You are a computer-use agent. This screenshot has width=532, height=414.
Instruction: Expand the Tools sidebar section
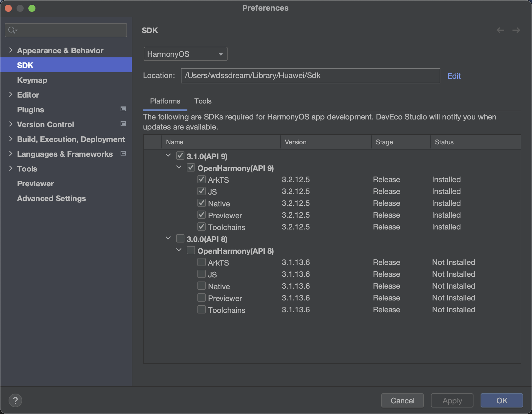point(11,168)
